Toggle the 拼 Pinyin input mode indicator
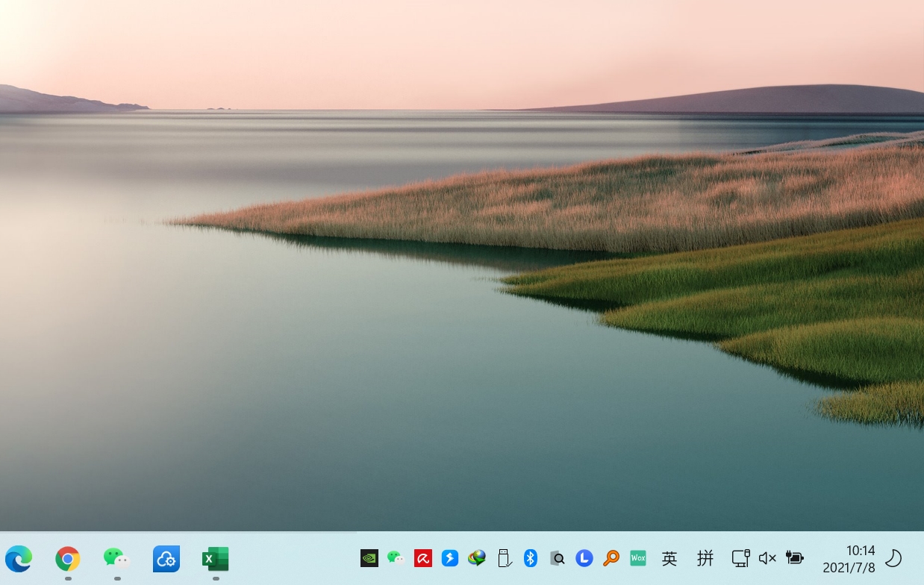The height and width of the screenshot is (585, 924). (x=705, y=558)
